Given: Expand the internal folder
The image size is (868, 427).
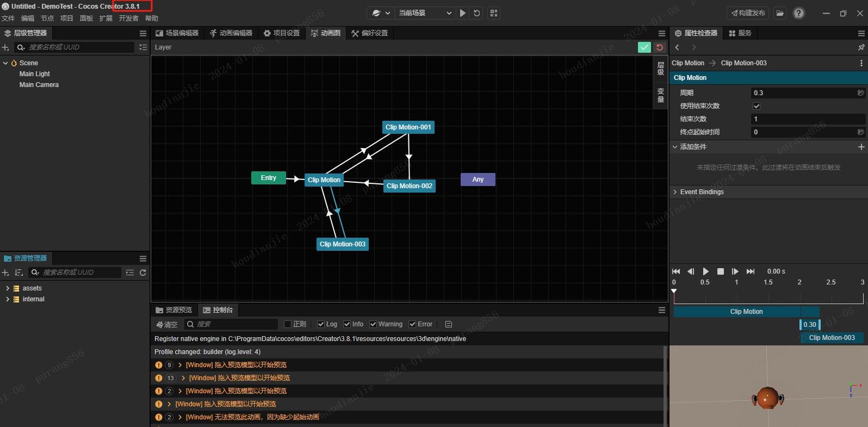Looking at the screenshot, I should 8,299.
